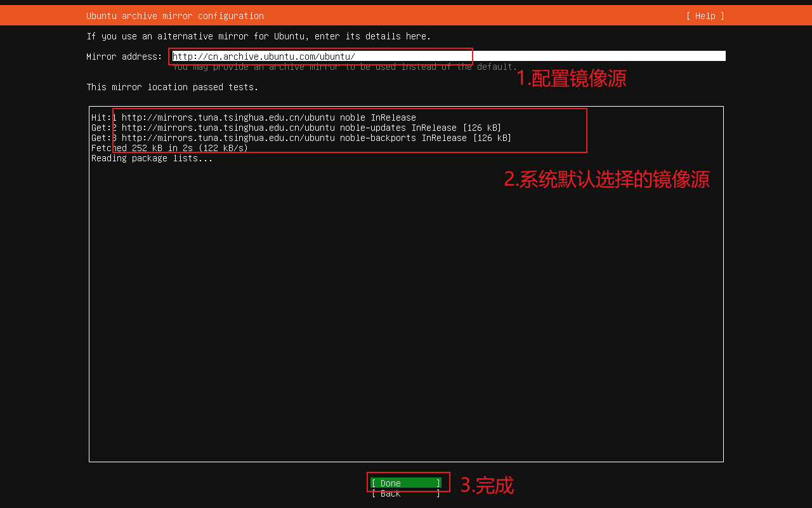Click the "Ubuntu archive mirror configuration" title
812x508 pixels.
pos(175,16)
